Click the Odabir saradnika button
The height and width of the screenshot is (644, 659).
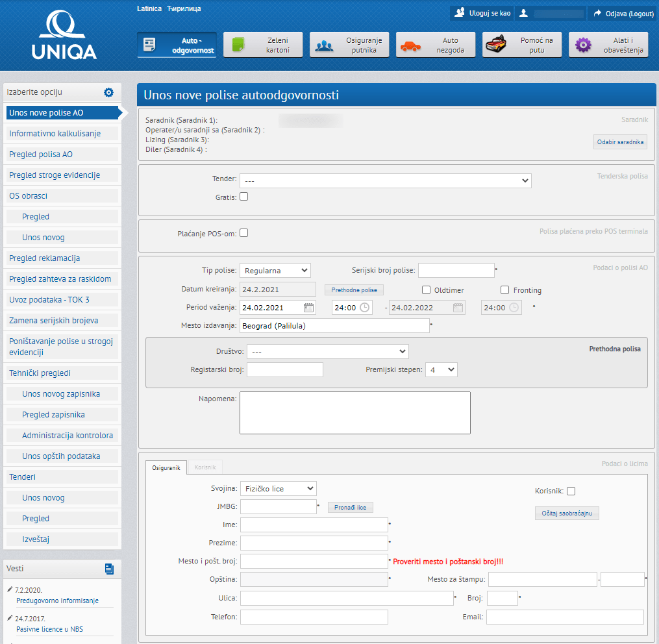(620, 142)
